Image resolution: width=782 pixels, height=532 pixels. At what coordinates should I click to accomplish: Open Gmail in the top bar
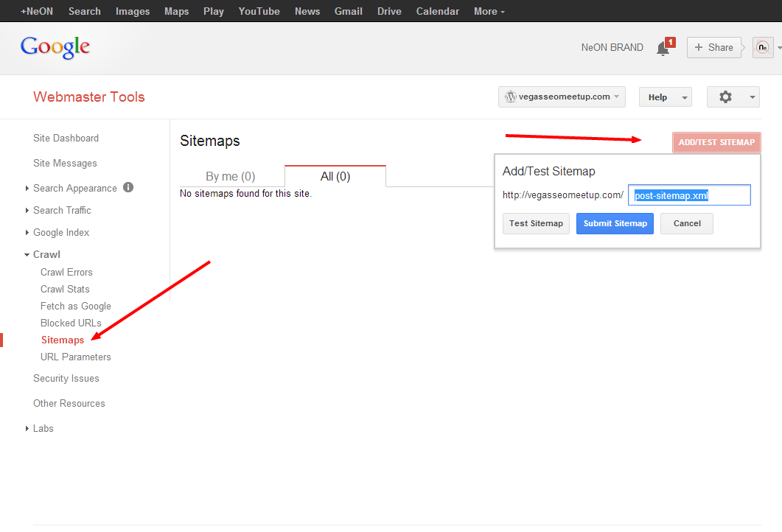coord(348,11)
